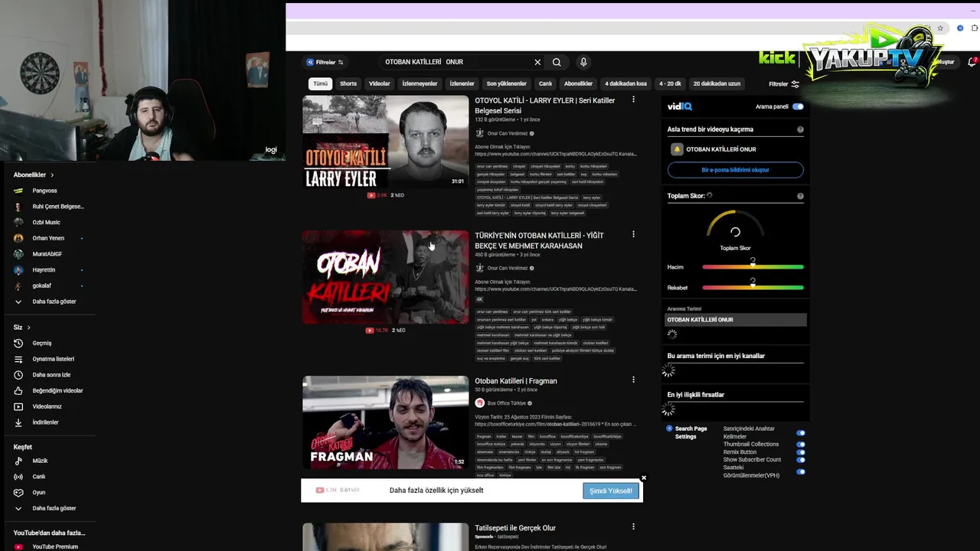Toggle Saatteki Görüntülenmeler (VPH) switch
The height and width of the screenshot is (551, 980).
pyautogui.click(x=800, y=471)
